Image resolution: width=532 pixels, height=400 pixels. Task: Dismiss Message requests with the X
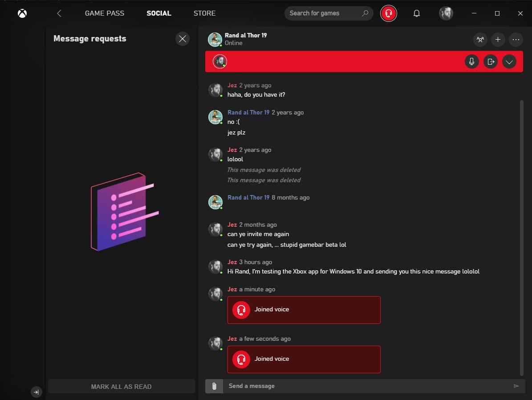point(182,39)
